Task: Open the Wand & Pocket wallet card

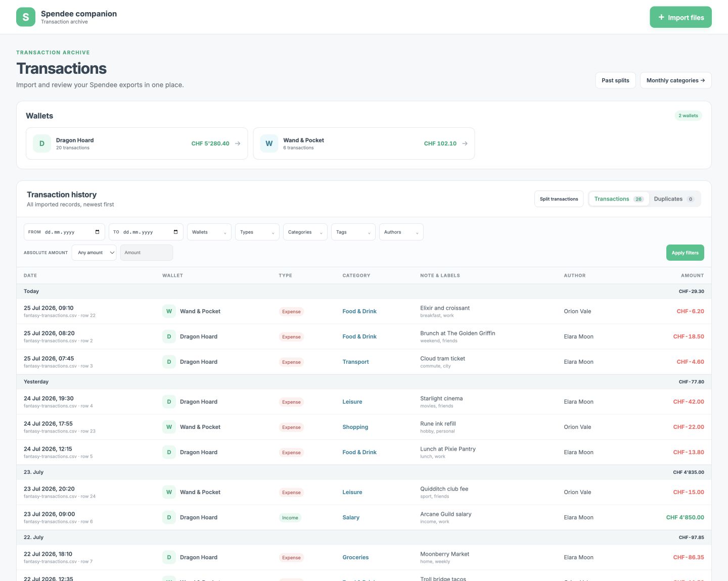Action: tap(364, 143)
